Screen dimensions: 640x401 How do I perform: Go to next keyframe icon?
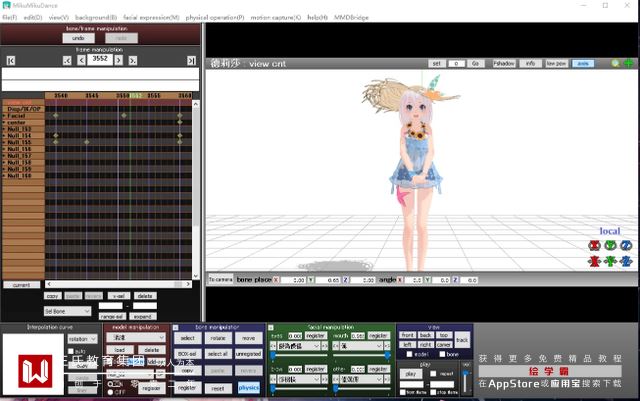pos(133,60)
